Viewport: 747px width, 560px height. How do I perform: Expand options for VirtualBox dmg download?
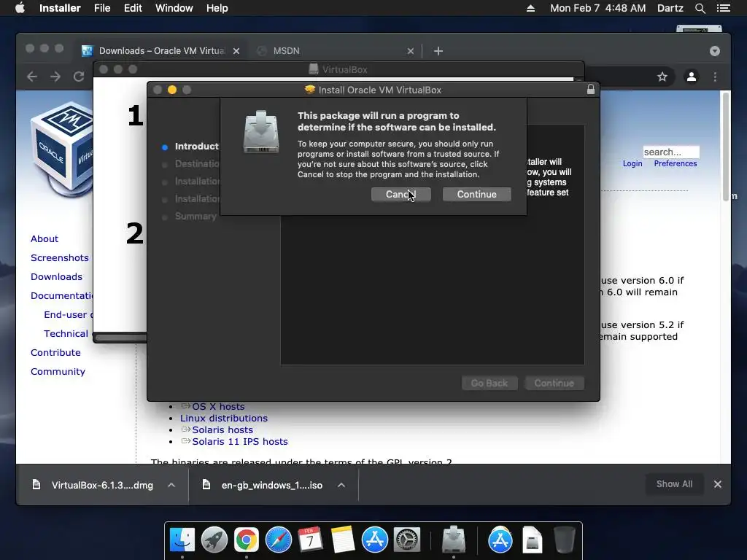point(171,485)
